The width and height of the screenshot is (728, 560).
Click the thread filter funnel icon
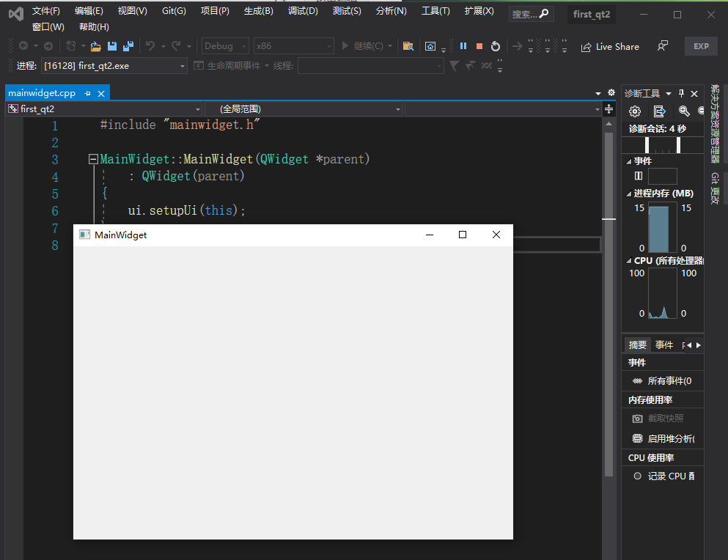454,66
